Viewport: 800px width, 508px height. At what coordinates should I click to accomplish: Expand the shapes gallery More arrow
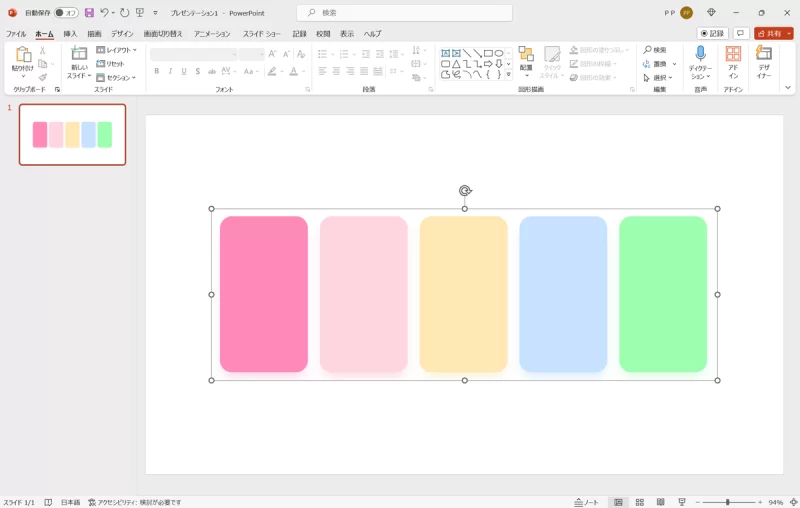tap(508, 75)
